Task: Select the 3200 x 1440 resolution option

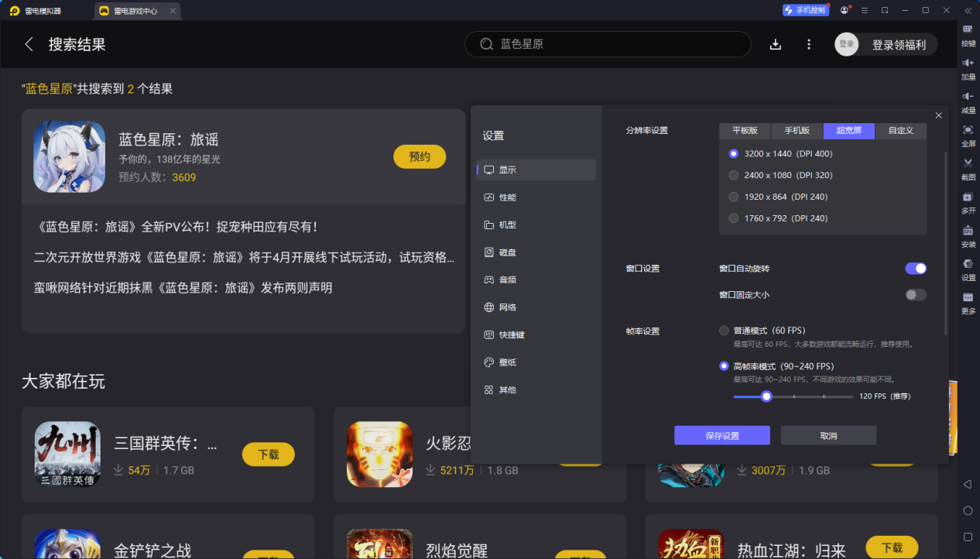Action: tap(734, 153)
